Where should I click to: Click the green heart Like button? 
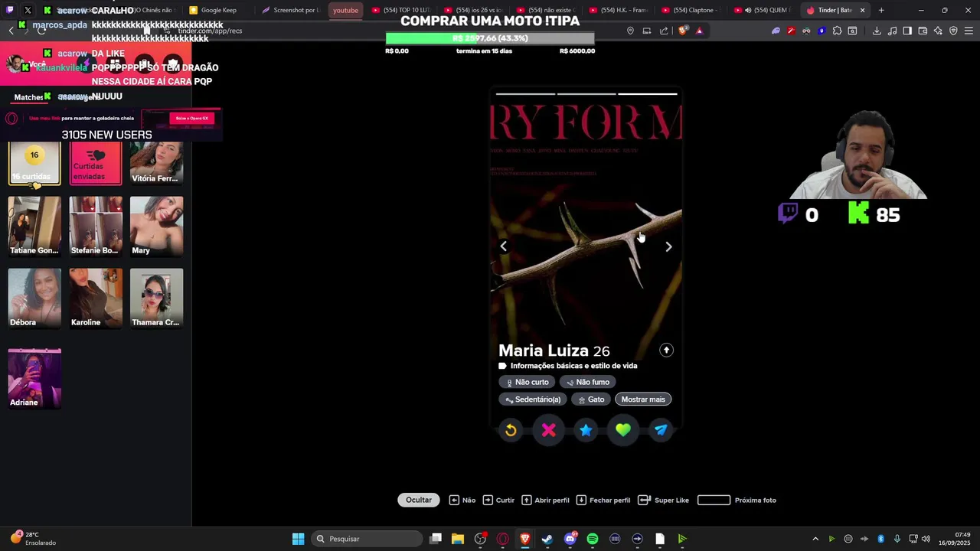coord(623,430)
